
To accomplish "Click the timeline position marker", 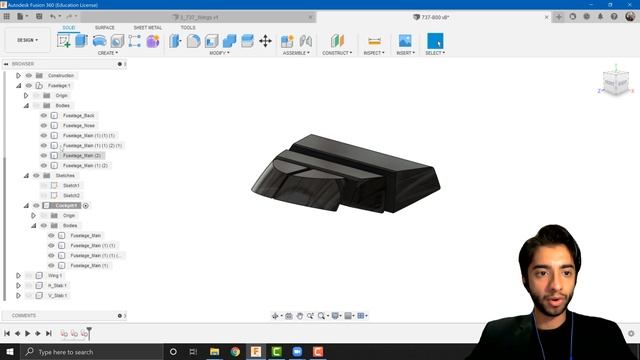I will 89,332.
